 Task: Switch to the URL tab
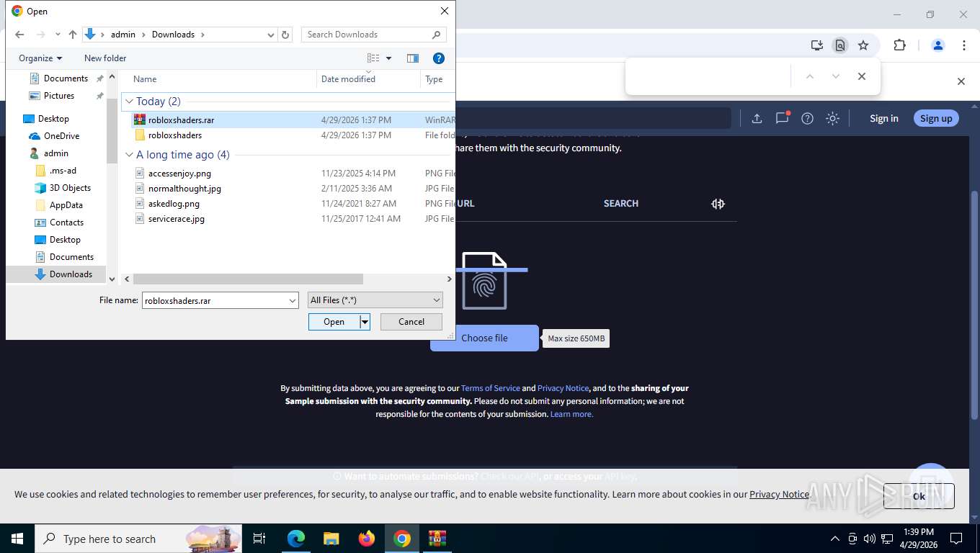[x=465, y=204]
